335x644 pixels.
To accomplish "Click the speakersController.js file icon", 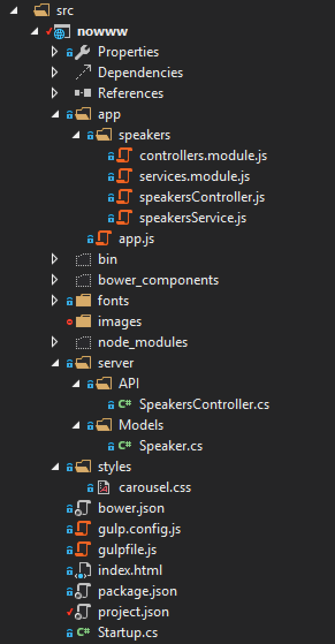I will pos(125,197).
